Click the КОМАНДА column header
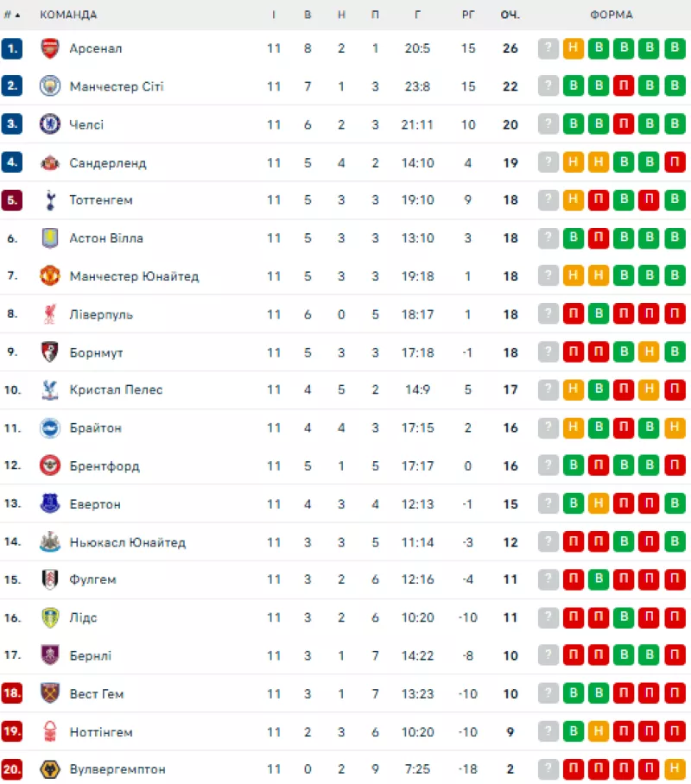This screenshot has width=691, height=784. (x=68, y=15)
